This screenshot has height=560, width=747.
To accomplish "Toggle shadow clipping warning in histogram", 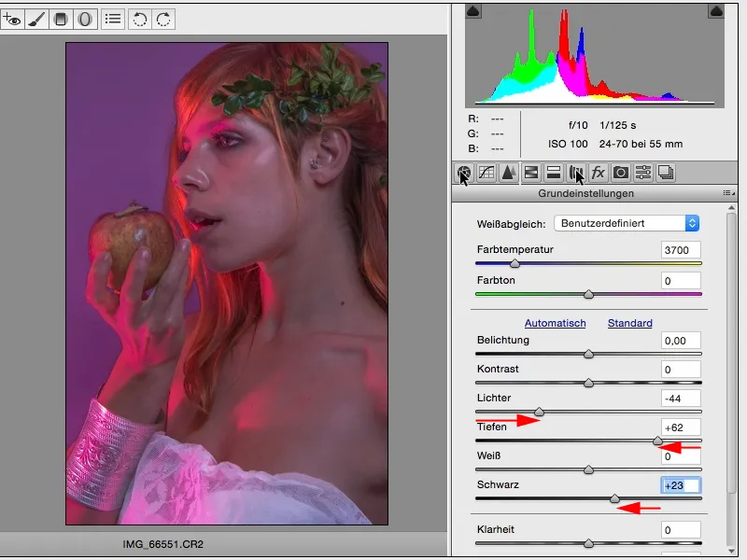I will (x=472, y=11).
